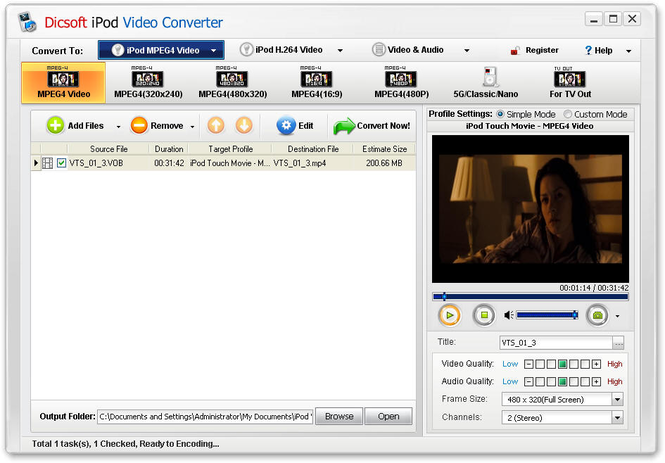Select the For TV Out profile
Screen dimensions: 665x463
point(570,83)
